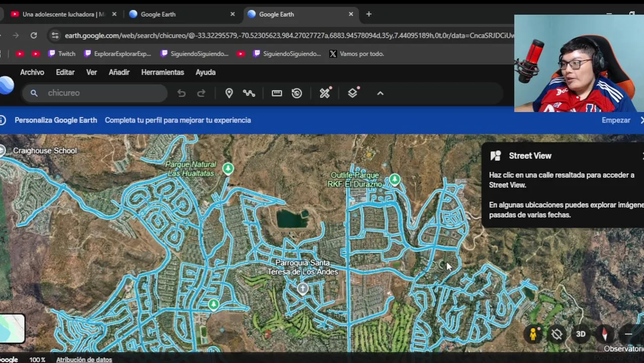This screenshot has width=644, height=363.
Task: Open the YouTube bookmark before Twitch
Action: [36, 53]
